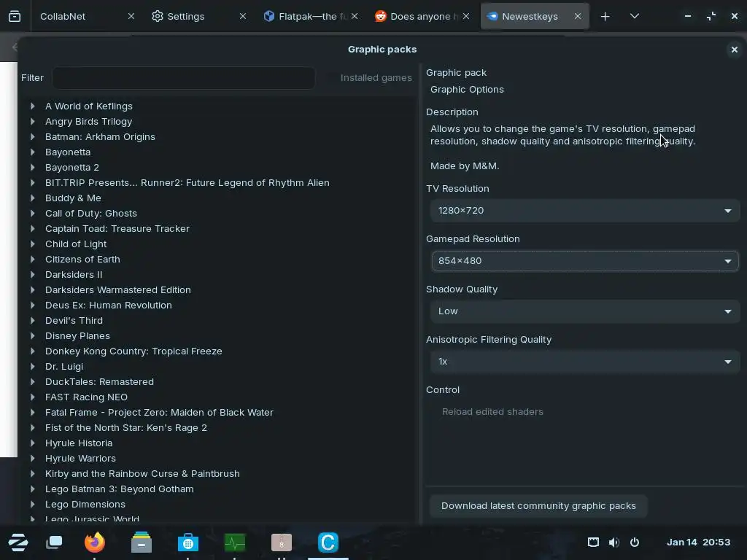Select Fist of the North Star entry

(126, 427)
